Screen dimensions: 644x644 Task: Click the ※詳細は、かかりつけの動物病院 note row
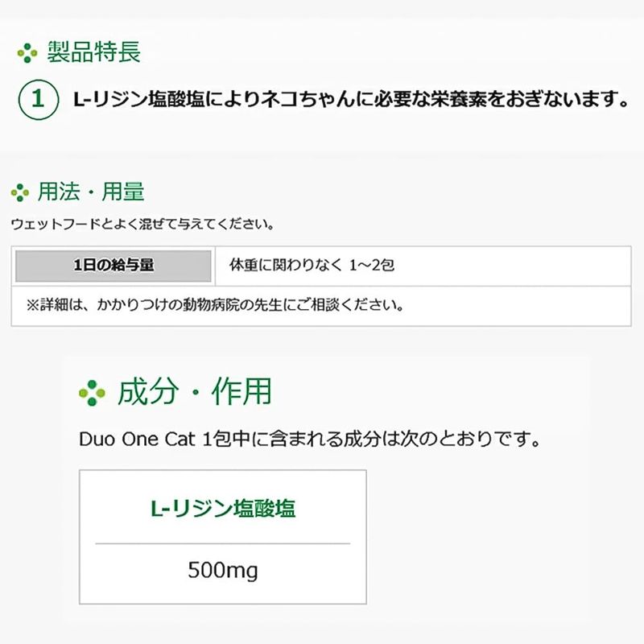[321, 306]
